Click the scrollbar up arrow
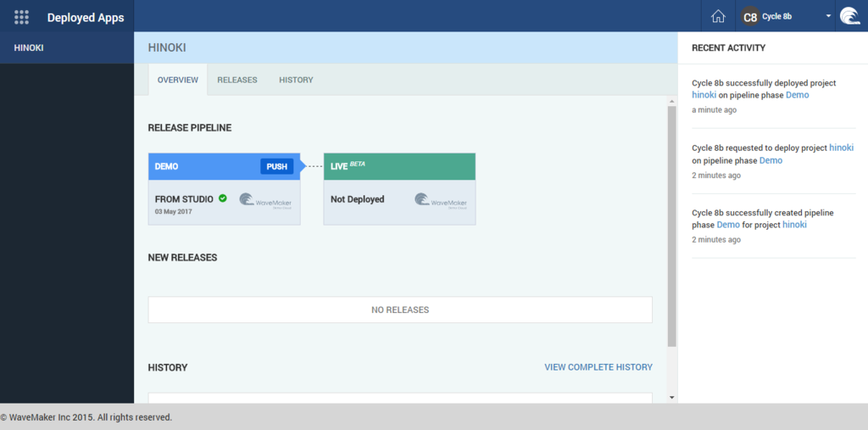 click(672, 102)
